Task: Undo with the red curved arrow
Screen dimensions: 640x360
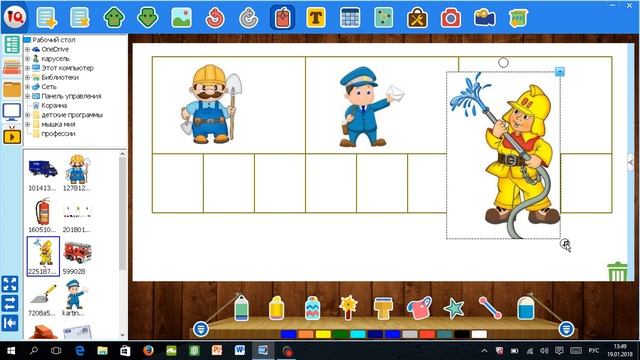Action: (x=215, y=18)
